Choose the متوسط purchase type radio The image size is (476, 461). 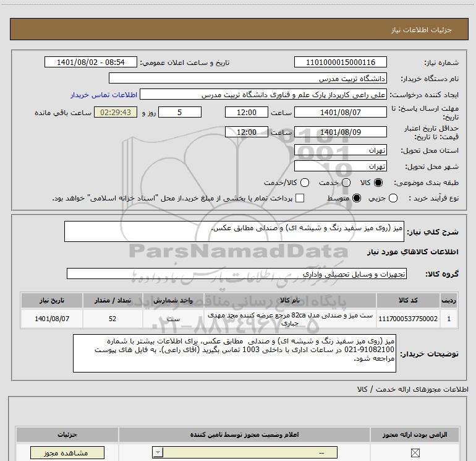pyautogui.click(x=357, y=198)
